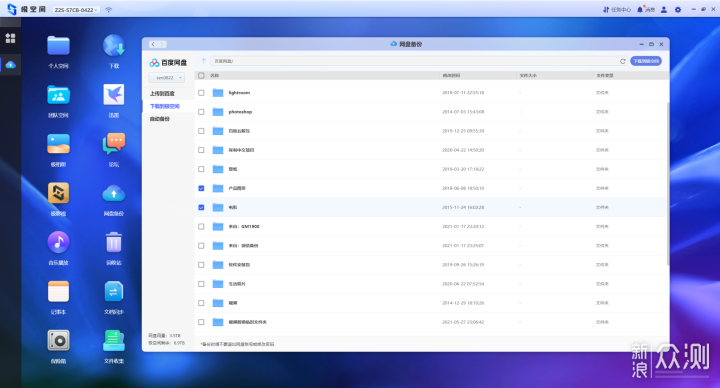Open the task center in top bar
720x388 pixels.
617,10
